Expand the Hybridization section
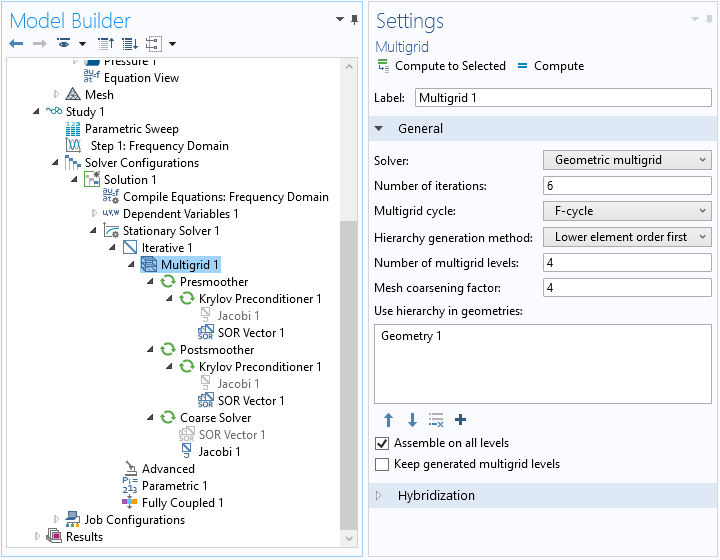Screen dimensions: 720x560 tap(436, 496)
